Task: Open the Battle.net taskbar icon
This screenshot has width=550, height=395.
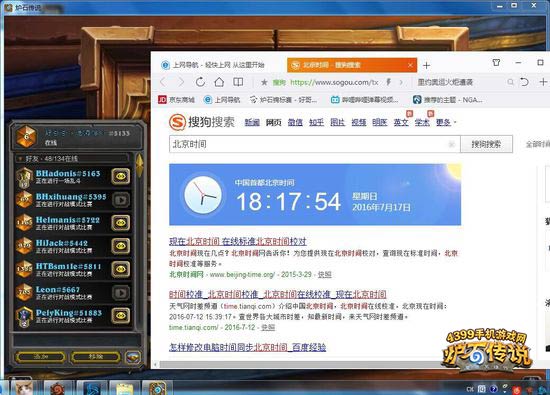Action: [x=92, y=388]
